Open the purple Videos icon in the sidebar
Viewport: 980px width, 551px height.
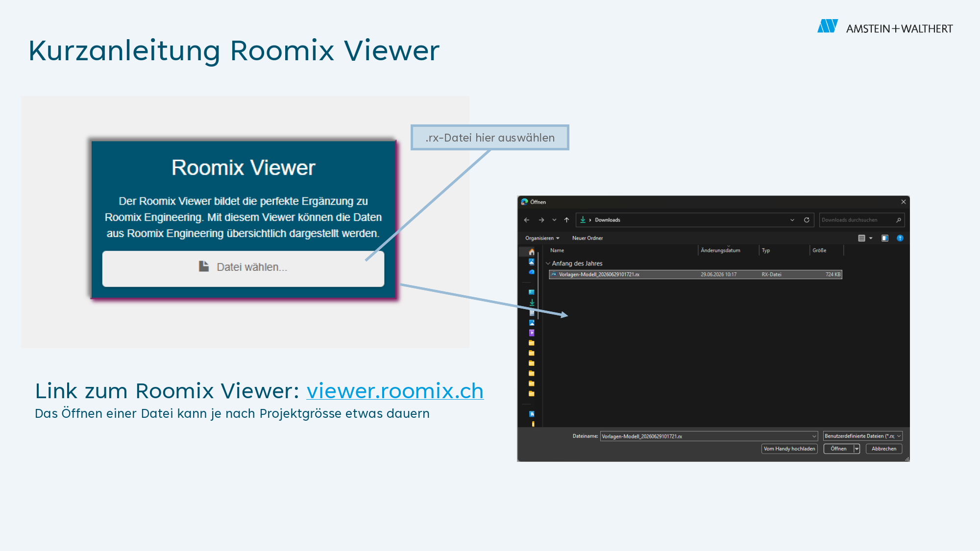pyautogui.click(x=532, y=333)
